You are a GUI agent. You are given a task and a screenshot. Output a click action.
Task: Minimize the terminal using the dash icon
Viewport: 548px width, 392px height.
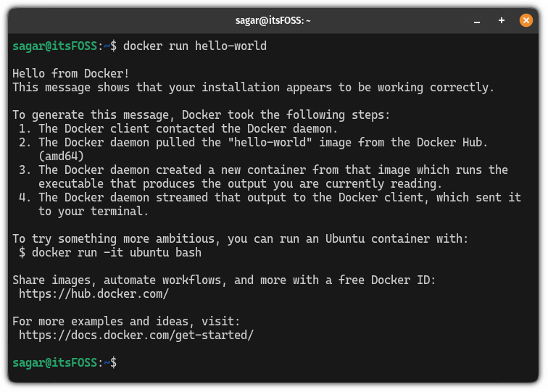pos(478,21)
